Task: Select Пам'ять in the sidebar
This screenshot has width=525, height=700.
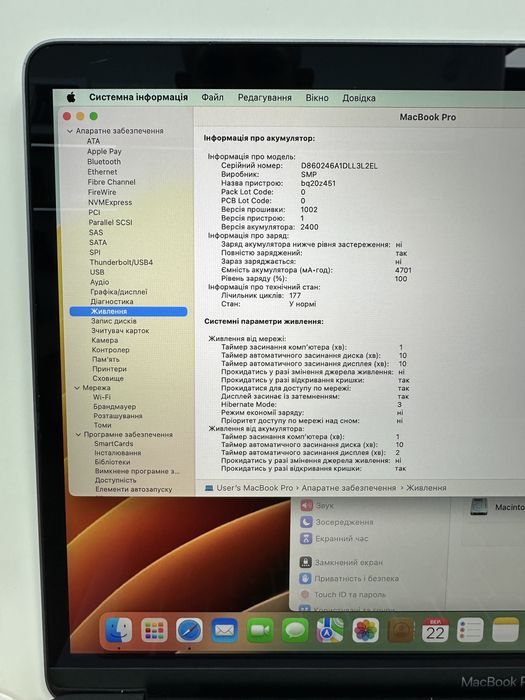Action: coord(106,359)
